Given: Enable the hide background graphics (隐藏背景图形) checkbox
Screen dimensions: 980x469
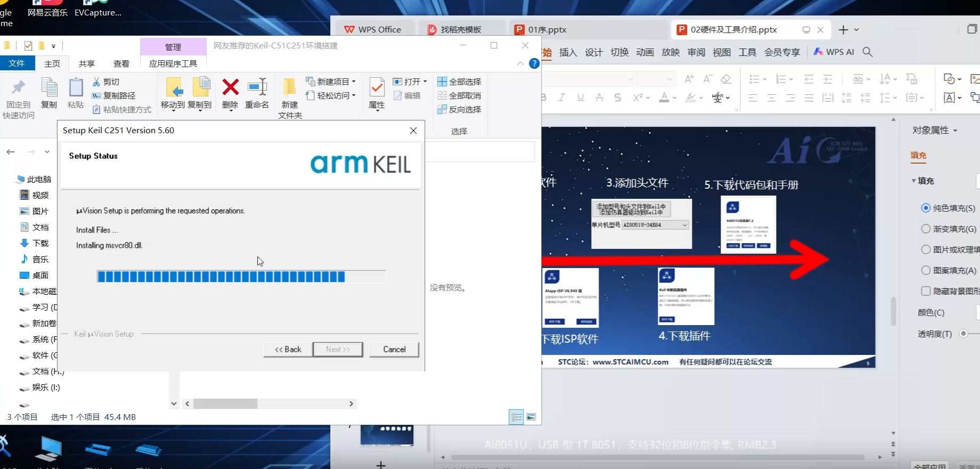Looking at the screenshot, I should pyautogui.click(x=926, y=291).
